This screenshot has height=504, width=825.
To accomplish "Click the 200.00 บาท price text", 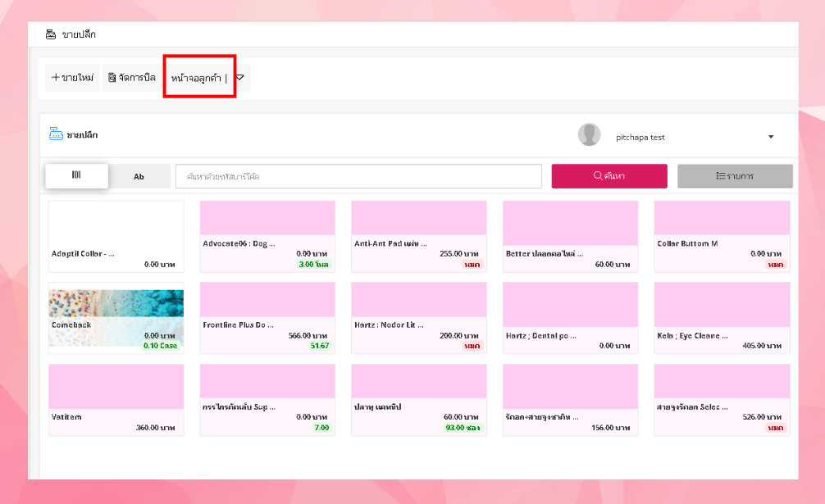I will pyautogui.click(x=458, y=335).
